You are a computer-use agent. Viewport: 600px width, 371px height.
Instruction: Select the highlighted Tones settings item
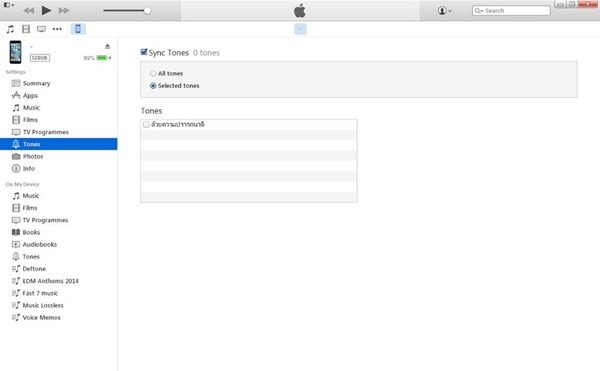59,144
